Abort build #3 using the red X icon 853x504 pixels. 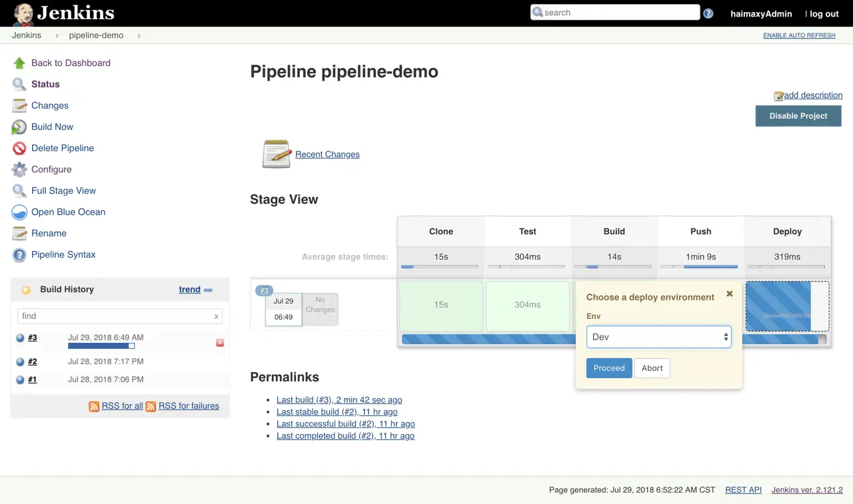pos(220,342)
